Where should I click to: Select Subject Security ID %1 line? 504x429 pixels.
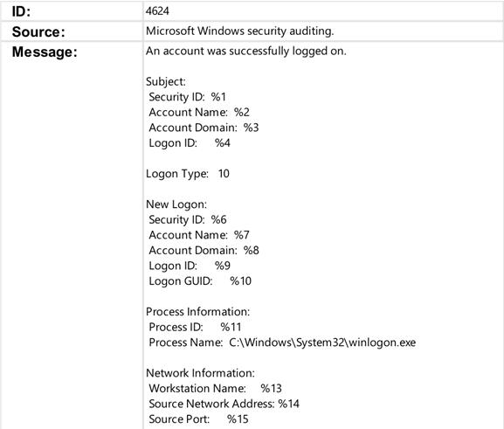click(188, 97)
